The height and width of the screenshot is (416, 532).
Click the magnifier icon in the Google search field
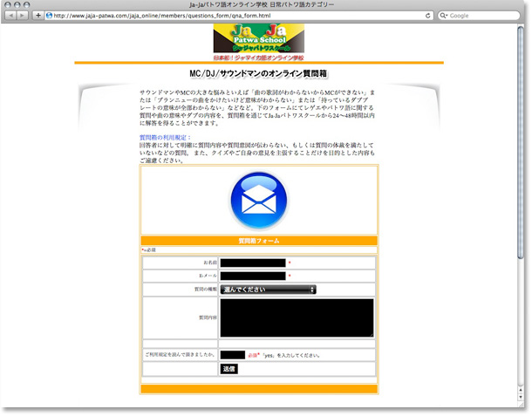tap(445, 16)
